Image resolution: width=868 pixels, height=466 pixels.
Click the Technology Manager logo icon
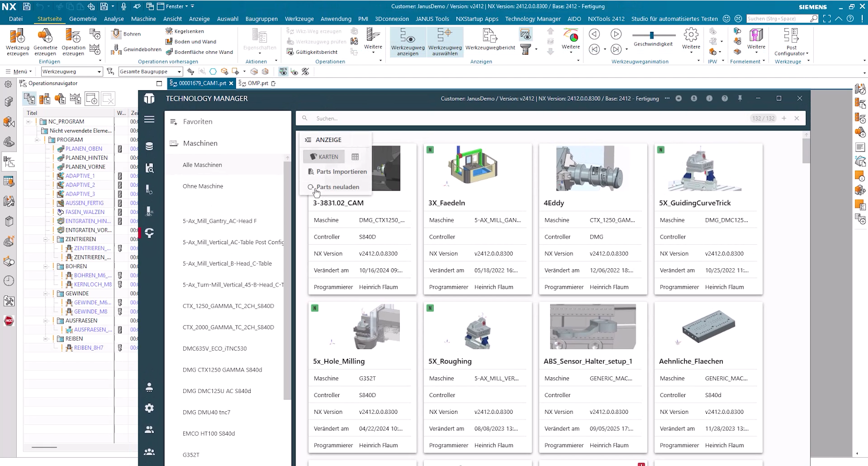[x=149, y=99]
